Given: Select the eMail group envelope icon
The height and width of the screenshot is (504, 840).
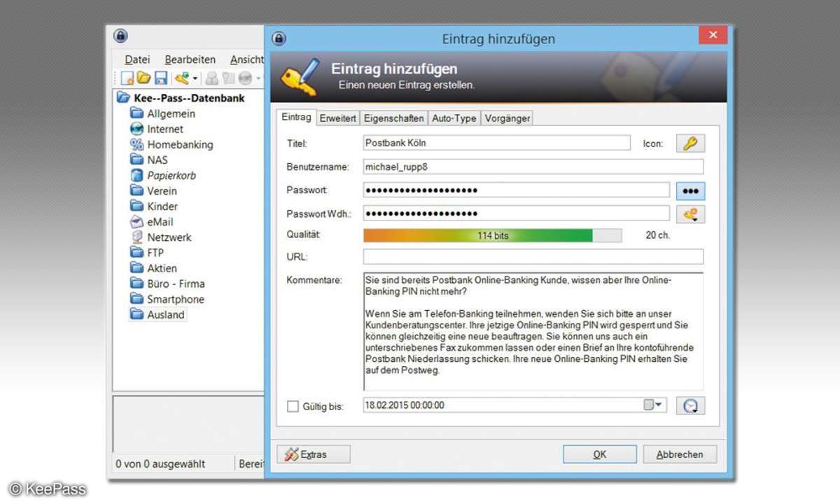Looking at the screenshot, I should (136, 221).
